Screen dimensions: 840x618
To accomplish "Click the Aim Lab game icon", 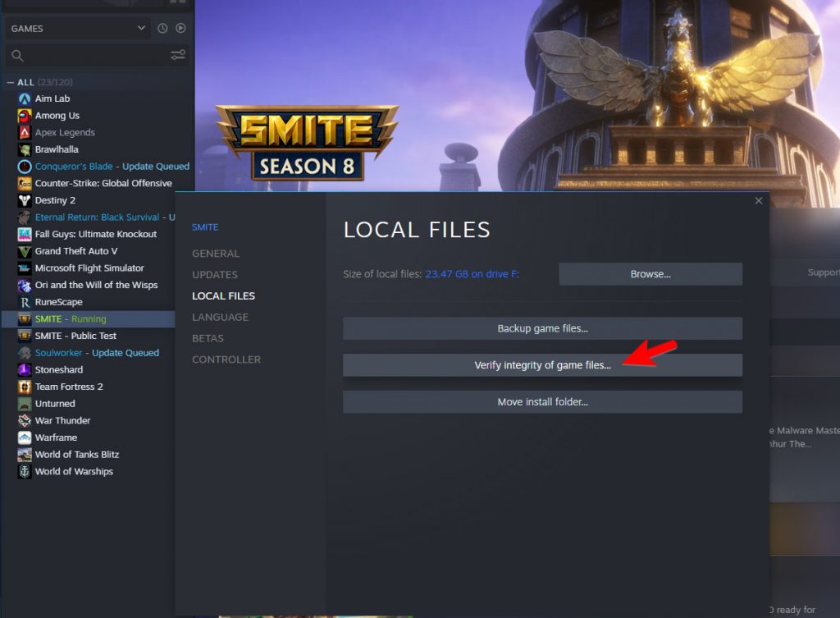I will 24,98.
